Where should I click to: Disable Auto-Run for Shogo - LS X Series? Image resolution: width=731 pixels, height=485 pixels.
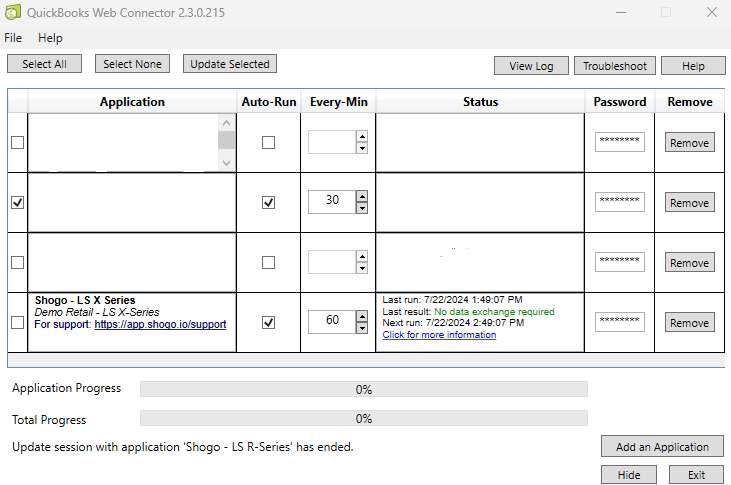[x=269, y=322]
